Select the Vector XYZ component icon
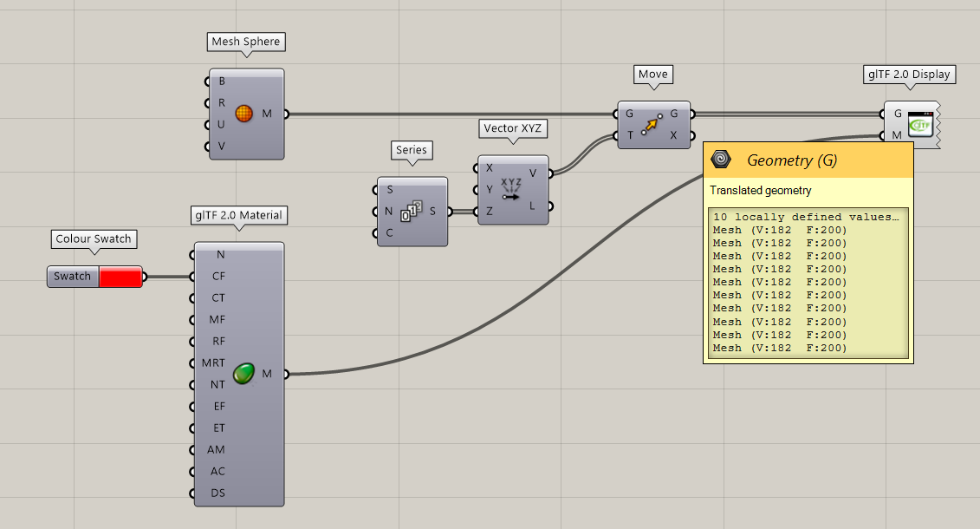980x529 pixels. 511,190
